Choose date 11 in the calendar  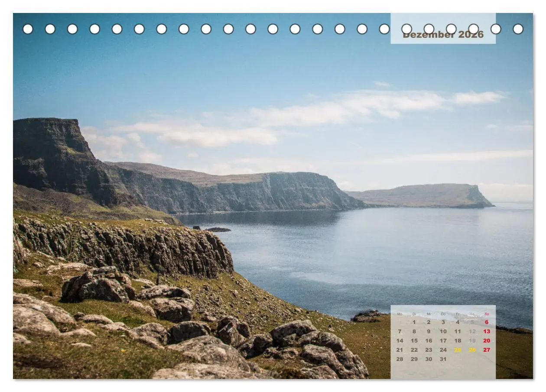coord(458,331)
